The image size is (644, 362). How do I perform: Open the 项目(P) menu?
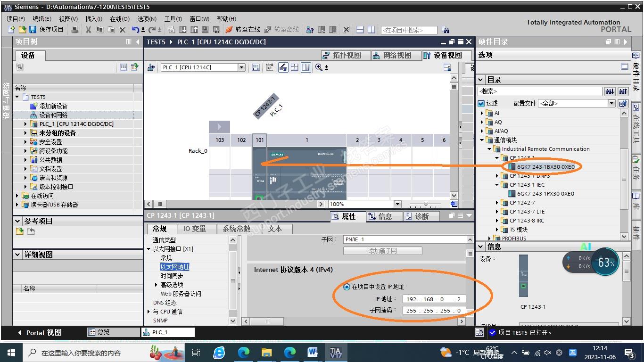tap(16, 19)
